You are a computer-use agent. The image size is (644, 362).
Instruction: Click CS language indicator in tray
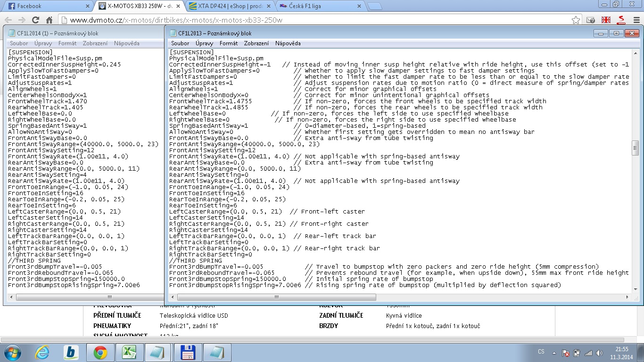coord(541,352)
